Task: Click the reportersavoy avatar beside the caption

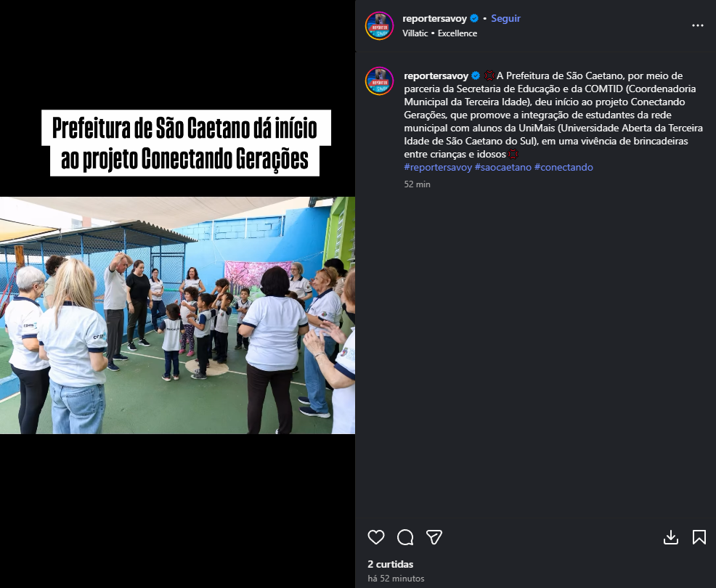Action: pyautogui.click(x=379, y=81)
